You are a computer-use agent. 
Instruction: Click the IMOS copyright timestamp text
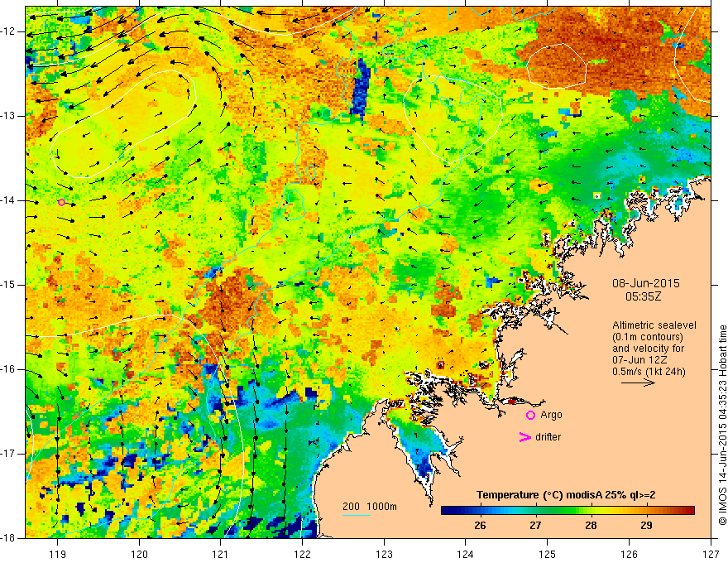pyautogui.click(x=722, y=425)
